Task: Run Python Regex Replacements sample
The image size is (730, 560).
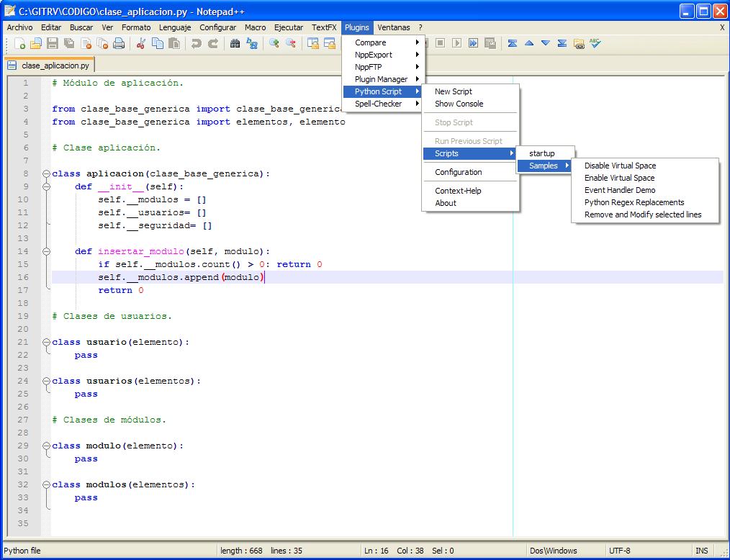Action: pos(645,202)
